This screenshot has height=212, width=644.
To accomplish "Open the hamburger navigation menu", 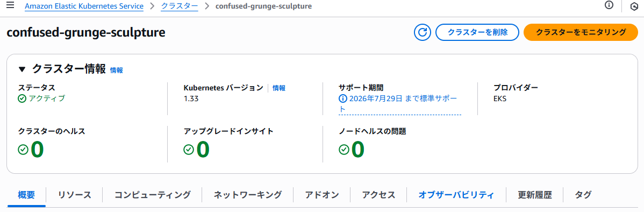I will pos(10,5).
